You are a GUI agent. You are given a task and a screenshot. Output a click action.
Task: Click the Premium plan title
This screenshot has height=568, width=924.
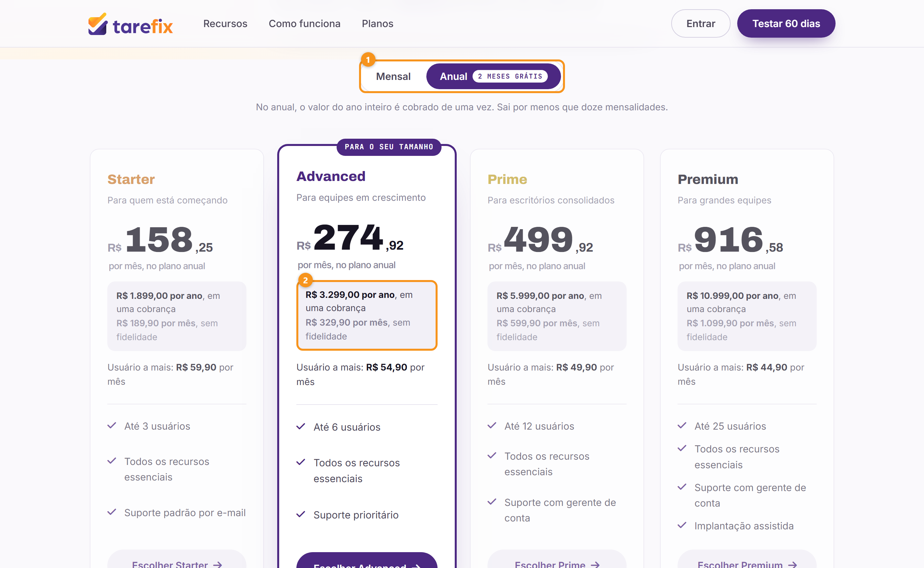pos(708,179)
